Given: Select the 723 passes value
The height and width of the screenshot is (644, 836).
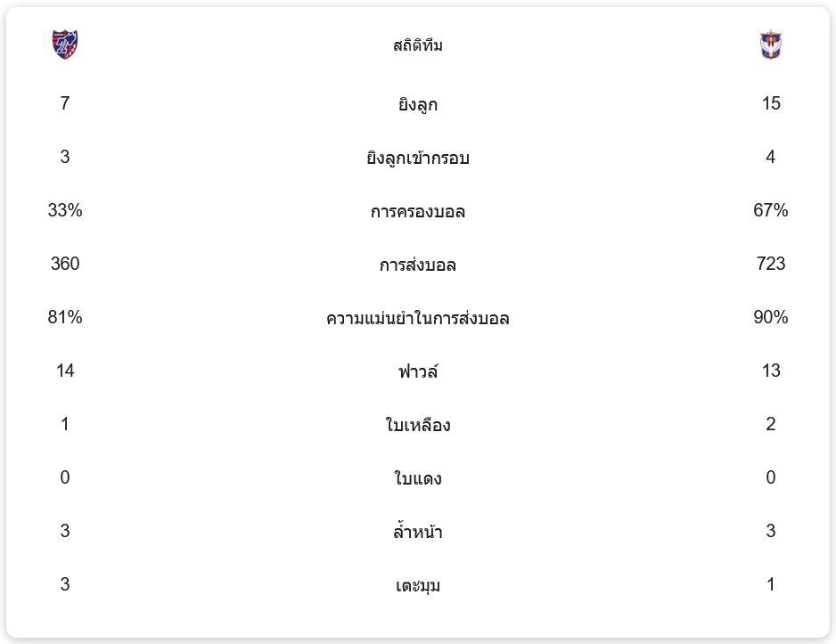Looking at the screenshot, I should pyautogui.click(x=771, y=264).
